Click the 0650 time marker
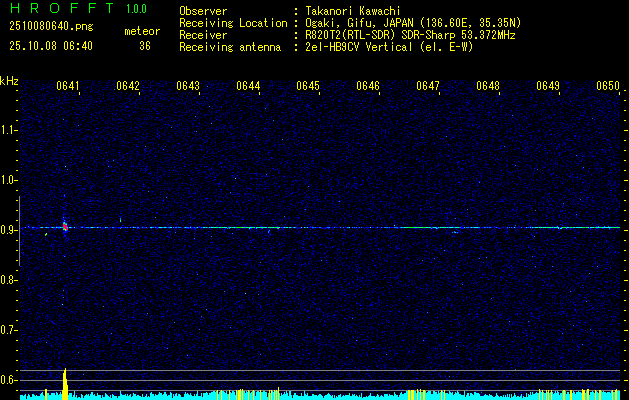Screen dimensions: 629x400 (x=608, y=86)
